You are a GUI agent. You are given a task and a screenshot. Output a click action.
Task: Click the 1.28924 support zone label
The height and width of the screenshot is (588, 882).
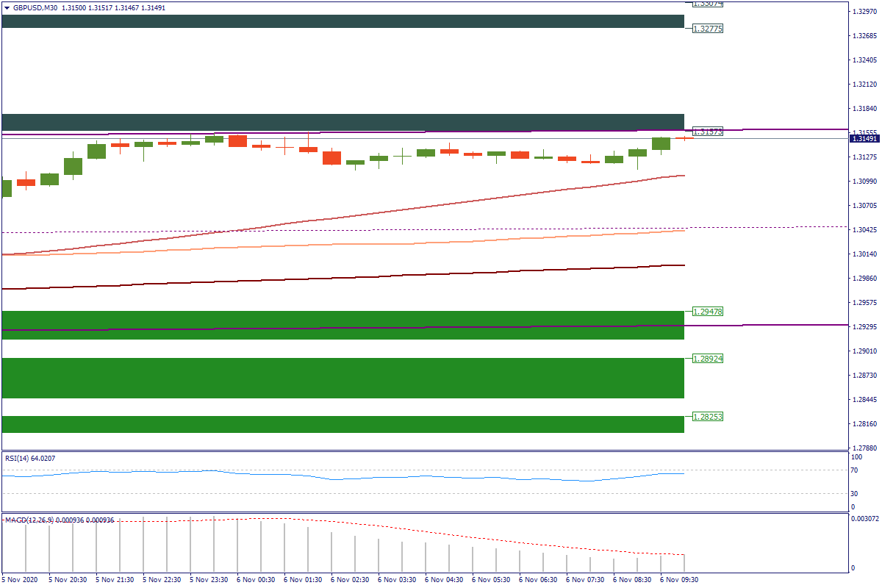708,359
